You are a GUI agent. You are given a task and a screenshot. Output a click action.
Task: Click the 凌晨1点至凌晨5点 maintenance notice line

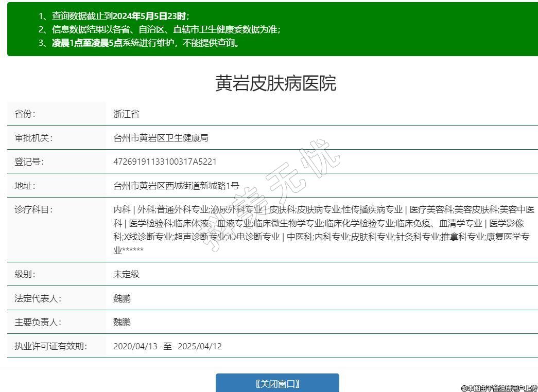coord(146,43)
